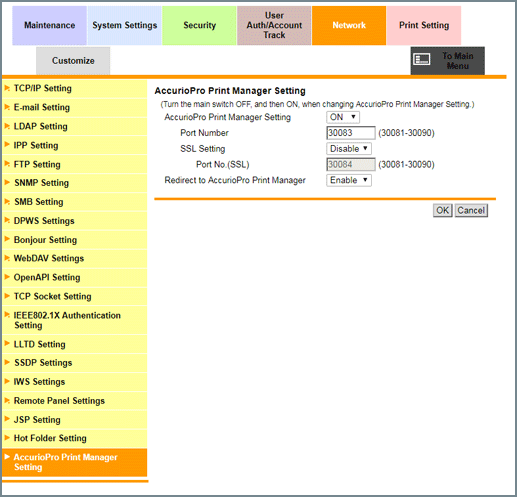Switch to the Security tab

tap(199, 25)
